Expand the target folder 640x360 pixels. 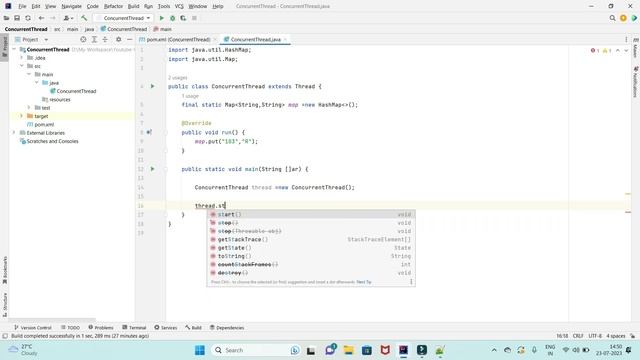(x=22, y=116)
